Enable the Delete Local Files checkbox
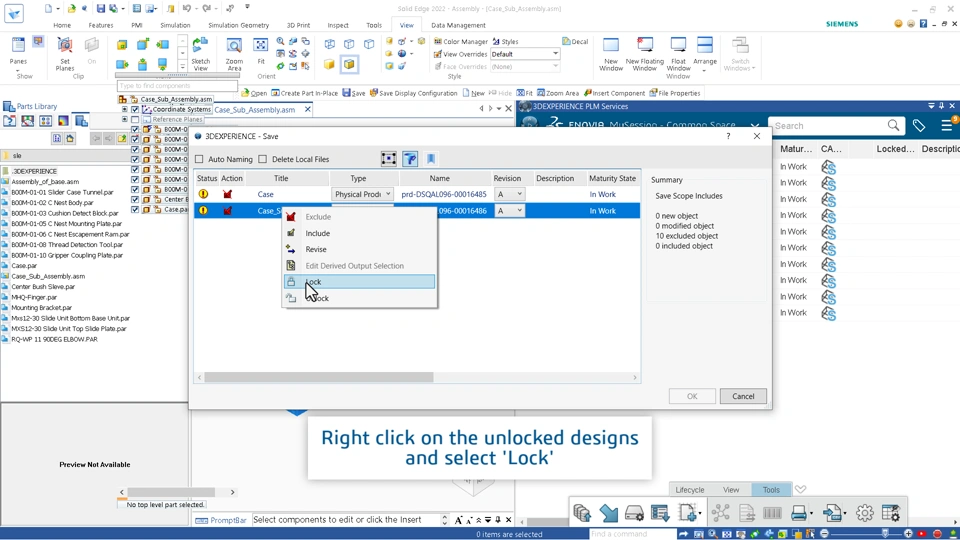 coord(263,159)
